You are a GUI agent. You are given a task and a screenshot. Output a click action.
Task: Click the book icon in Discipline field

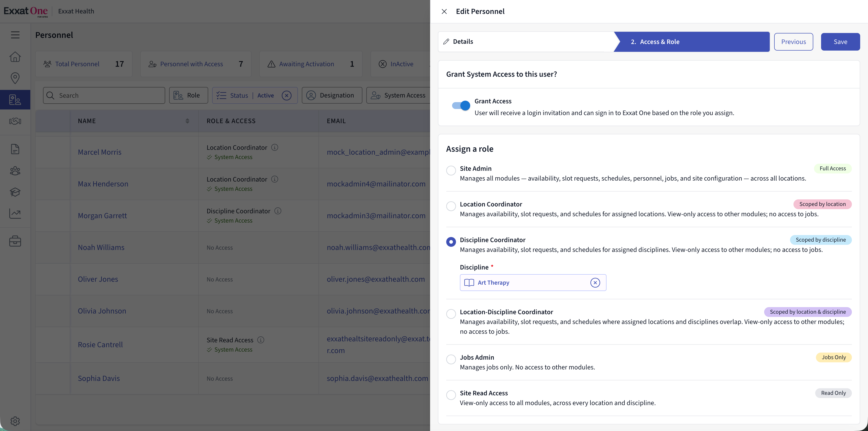point(469,283)
